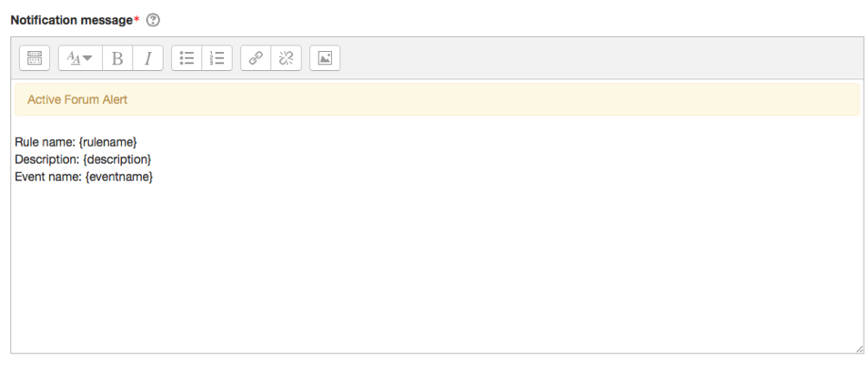This screenshot has width=868, height=366.
Task: Toggle bold formatting
Action: pyautogui.click(x=117, y=58)
